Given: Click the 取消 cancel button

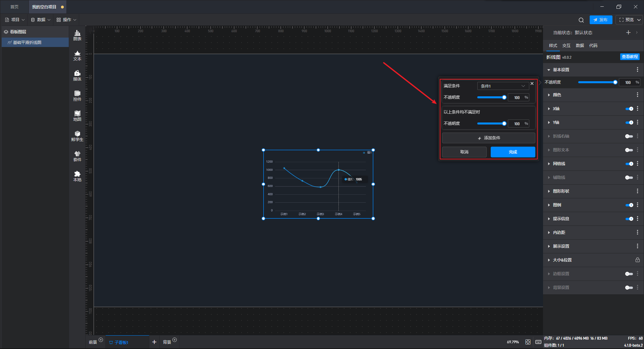Looking at the screenshot, I should click(x=464, y=152).
